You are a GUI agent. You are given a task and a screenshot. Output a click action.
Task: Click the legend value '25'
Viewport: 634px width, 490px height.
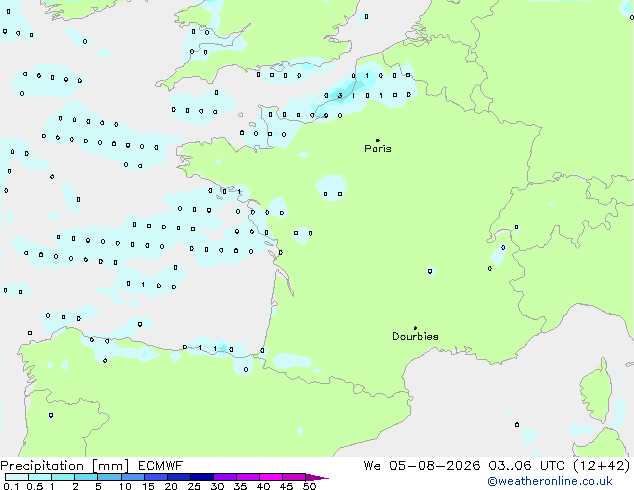(x=194, y=486)
